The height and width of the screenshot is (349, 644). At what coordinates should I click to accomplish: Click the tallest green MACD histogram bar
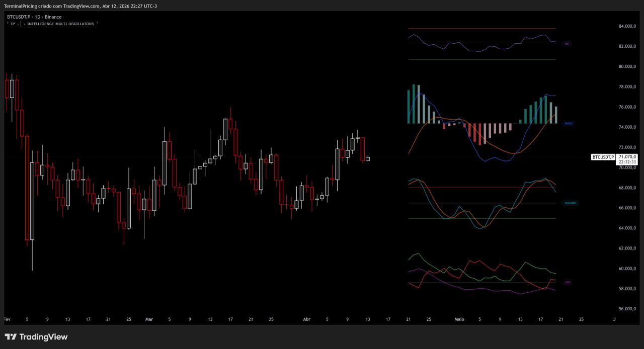pyautogui.click(x=414, y=104)
